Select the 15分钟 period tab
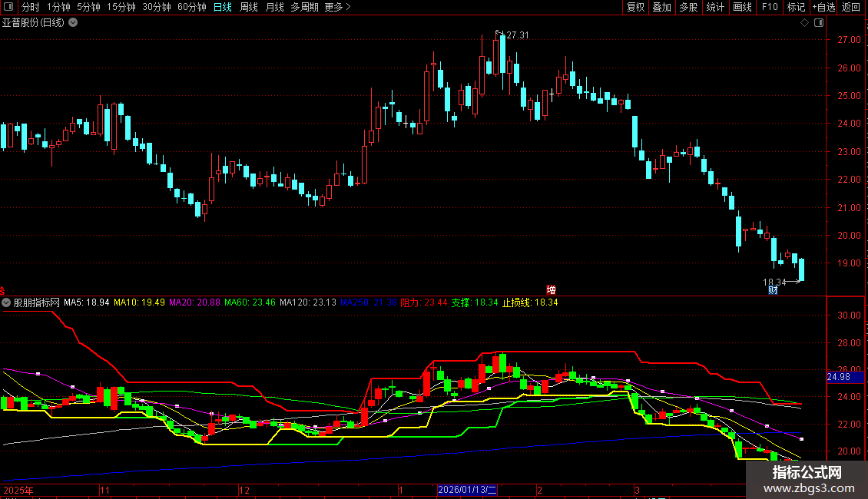 [x=121, y=7]
